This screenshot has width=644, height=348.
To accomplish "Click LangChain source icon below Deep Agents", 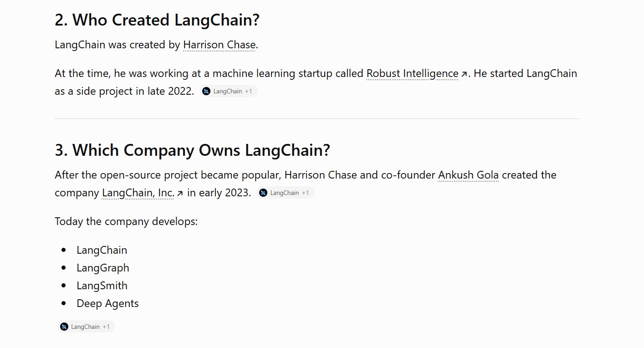I will pyautogui.click(x=64, y=327).
